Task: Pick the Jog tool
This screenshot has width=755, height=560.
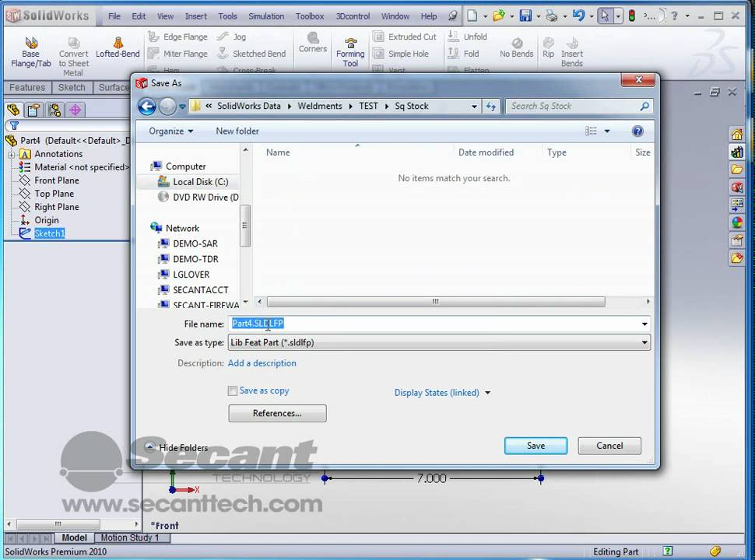Action: (x=232, y=37)
